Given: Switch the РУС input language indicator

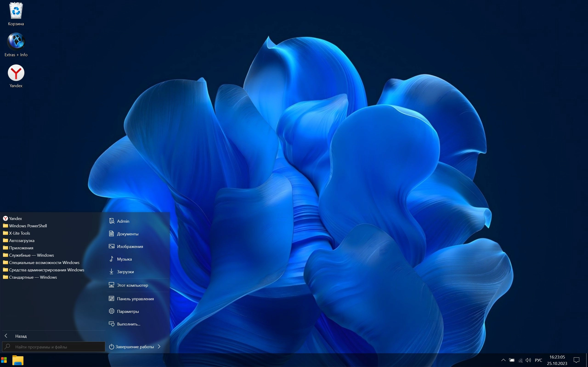Looking at the screenshot, I should pos(538,360).
